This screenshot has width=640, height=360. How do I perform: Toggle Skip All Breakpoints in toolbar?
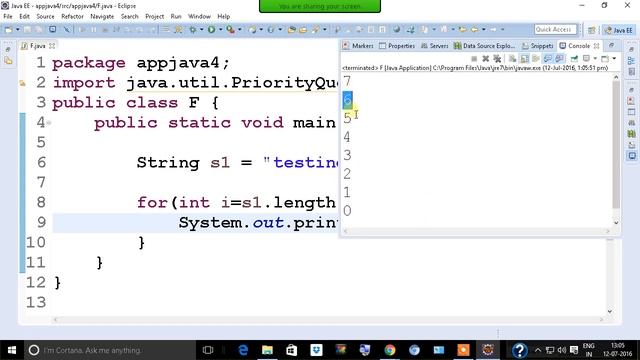point(67,29)
